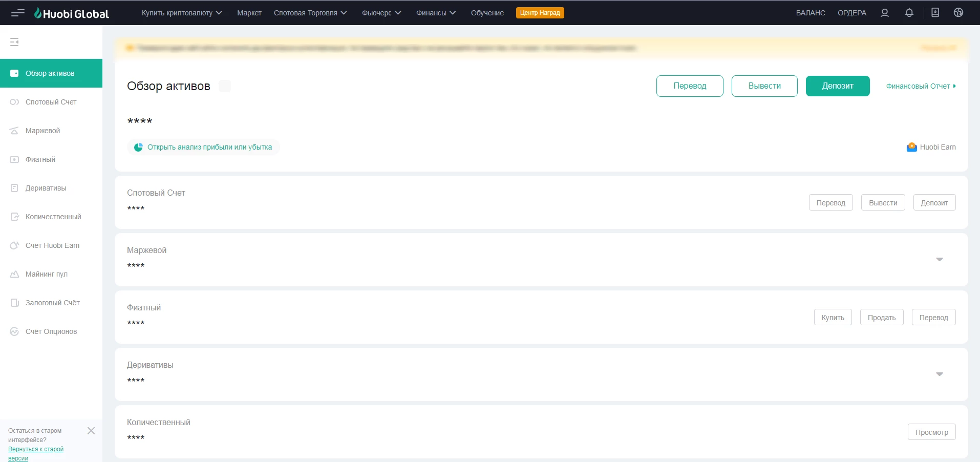Open Финансовый Отчет link

tap(921, 86)
